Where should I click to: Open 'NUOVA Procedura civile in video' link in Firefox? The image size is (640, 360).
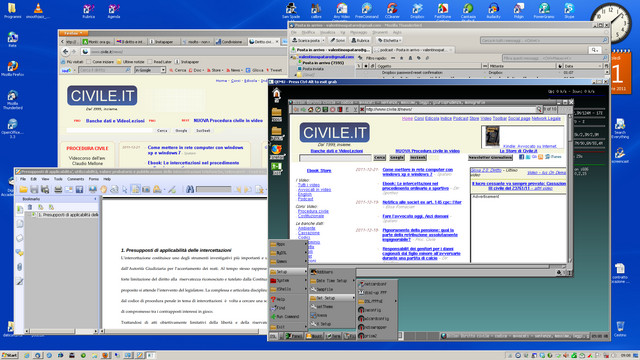coord(228,121)
